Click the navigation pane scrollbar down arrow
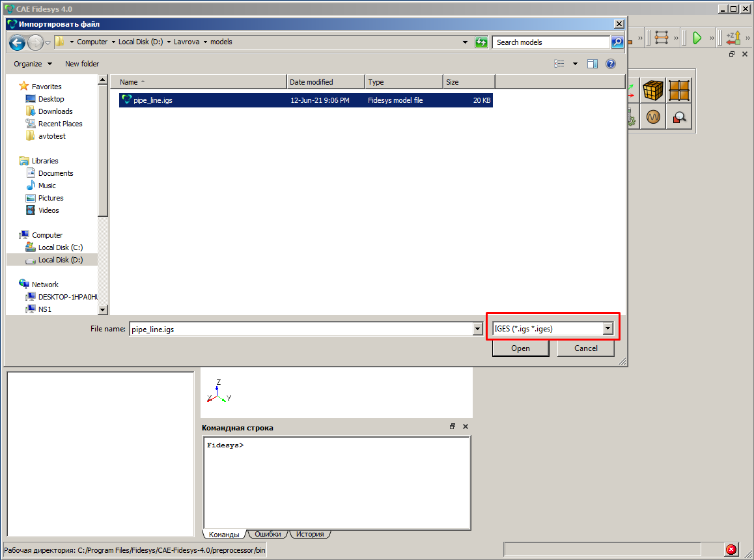The width and height of the screenshot is (754, 560). click(102, 310)
